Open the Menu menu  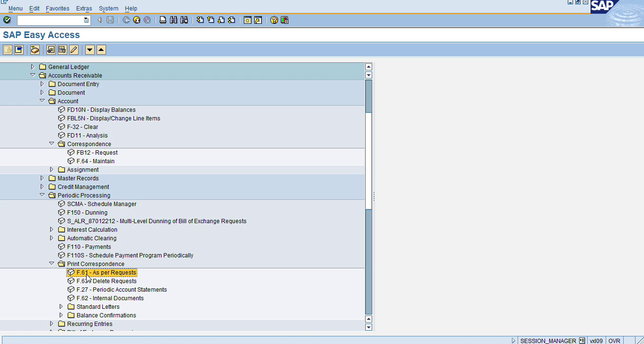click(15, 9)
